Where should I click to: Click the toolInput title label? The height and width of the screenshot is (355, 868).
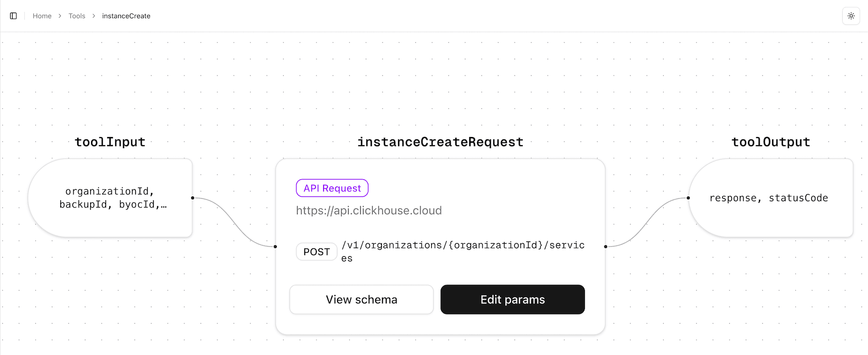tap(110, 142)
